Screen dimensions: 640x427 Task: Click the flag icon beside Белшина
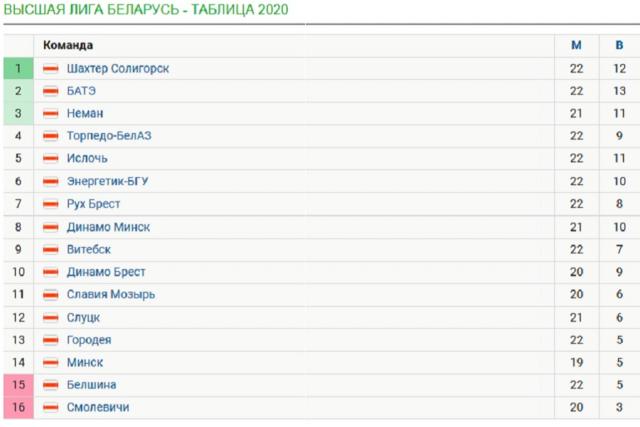51,385
